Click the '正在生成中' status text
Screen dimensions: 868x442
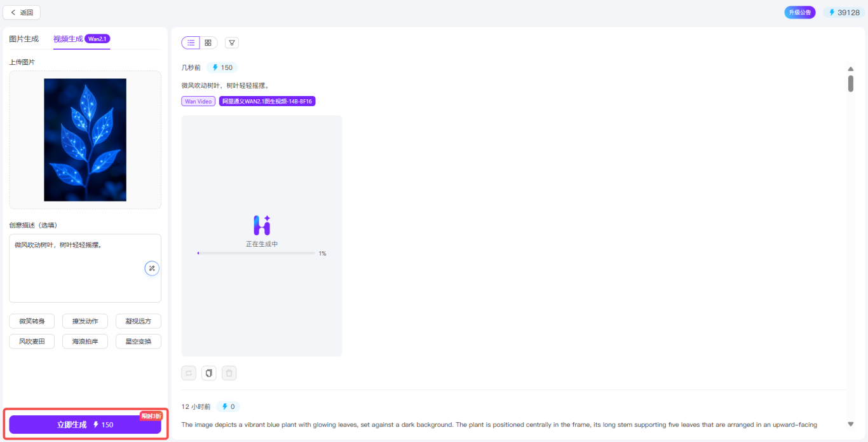262,244
